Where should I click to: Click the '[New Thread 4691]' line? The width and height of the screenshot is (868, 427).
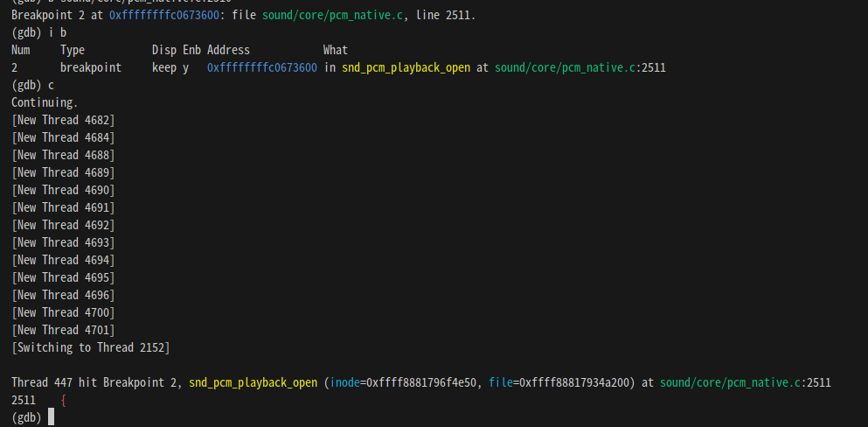[x=63, y=207]
